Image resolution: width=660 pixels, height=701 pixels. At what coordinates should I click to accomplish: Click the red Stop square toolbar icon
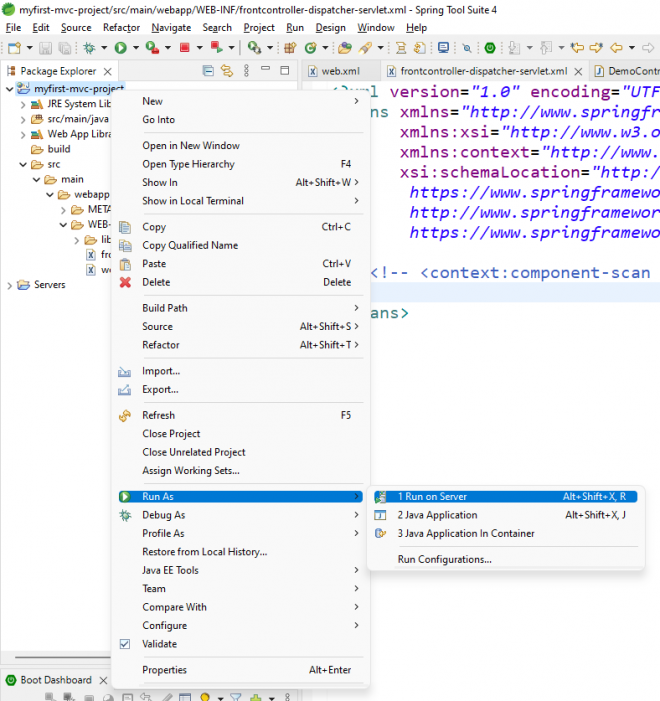185,47
